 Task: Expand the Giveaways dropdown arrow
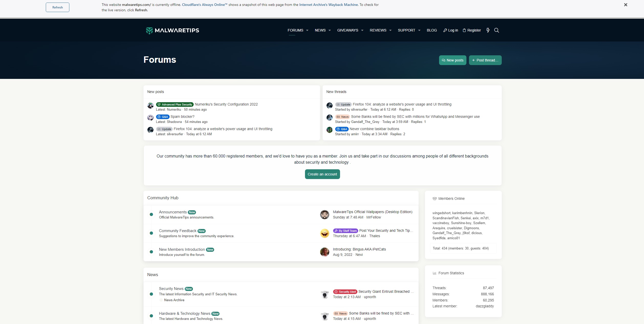point(362,30)
